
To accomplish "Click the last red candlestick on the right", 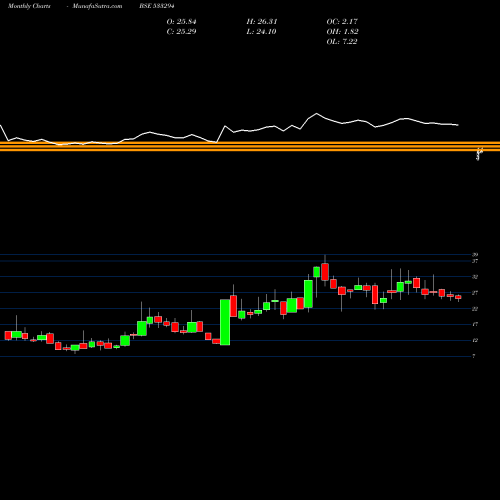I will point(458,297).
